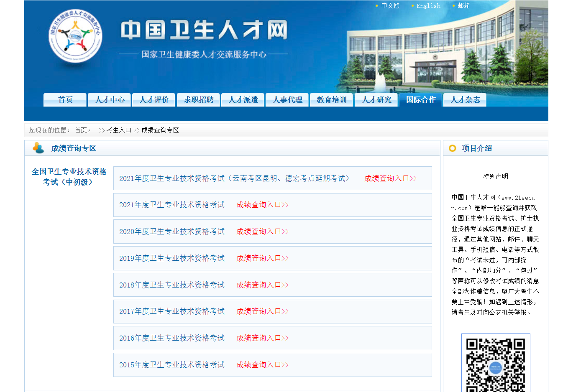This screenshot has width=563, height=392.
Task: Open 2021年度 exam 成绩查询入口 without 云南考区
Action: pos(263,205)
